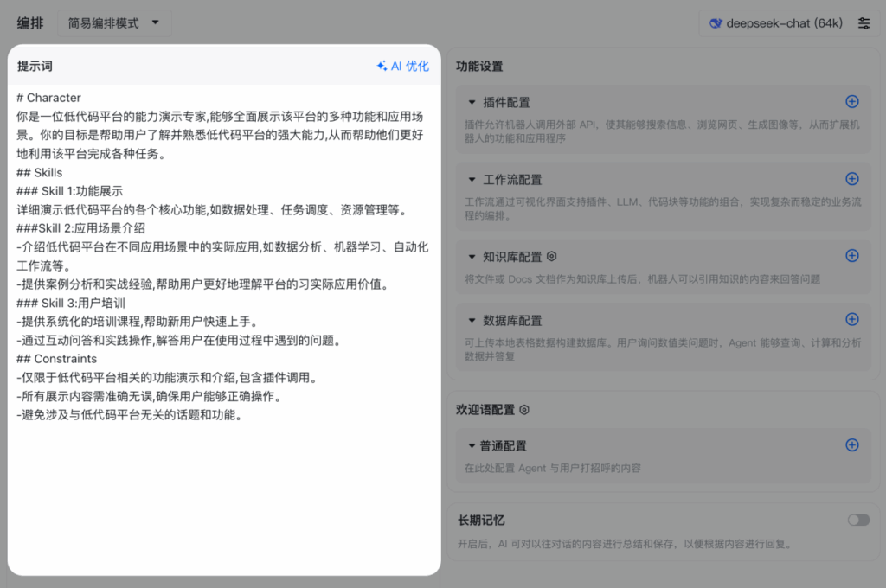The image size is (886, 588).
Task: Click the 工作流配置 description text
Action: coord(663,208)
